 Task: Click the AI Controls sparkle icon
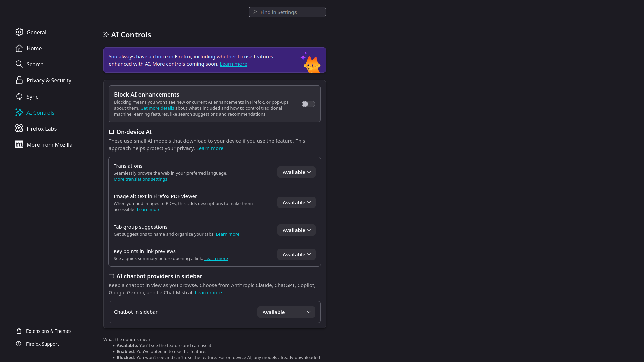19,112
